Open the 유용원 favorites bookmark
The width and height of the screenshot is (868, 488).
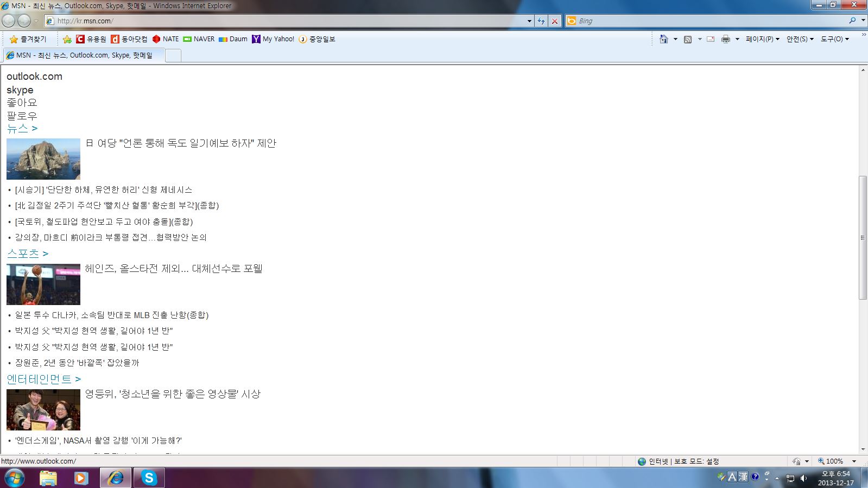[x=91, y=39]
